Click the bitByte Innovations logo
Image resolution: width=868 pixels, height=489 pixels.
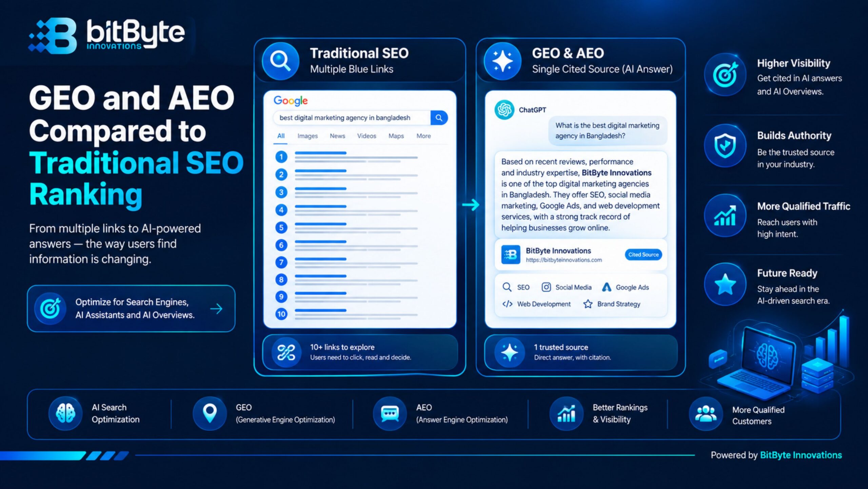click(x=106, y=36)
